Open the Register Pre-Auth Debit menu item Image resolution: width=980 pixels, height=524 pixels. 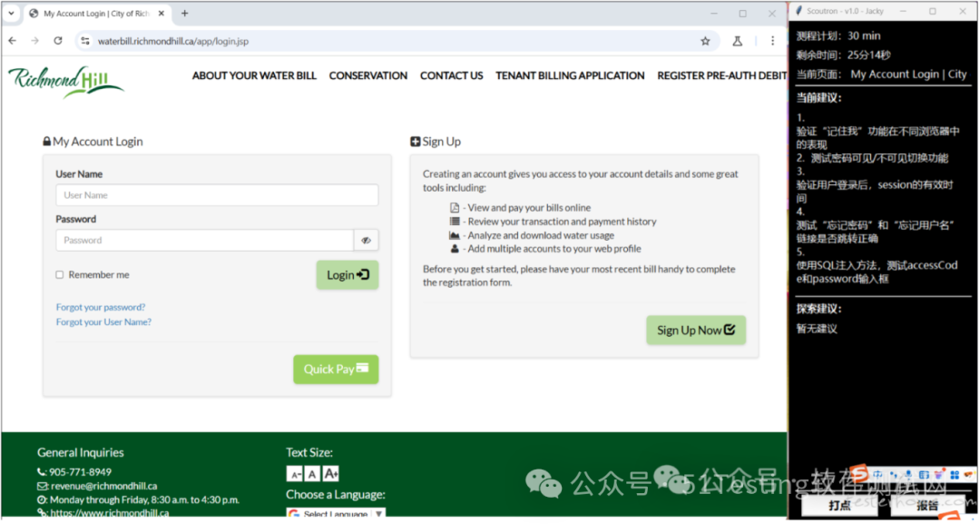722,75
